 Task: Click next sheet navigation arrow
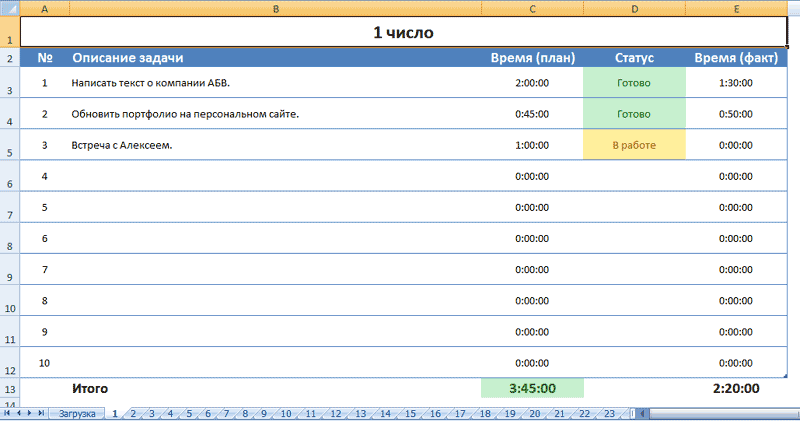coord(29,413)
